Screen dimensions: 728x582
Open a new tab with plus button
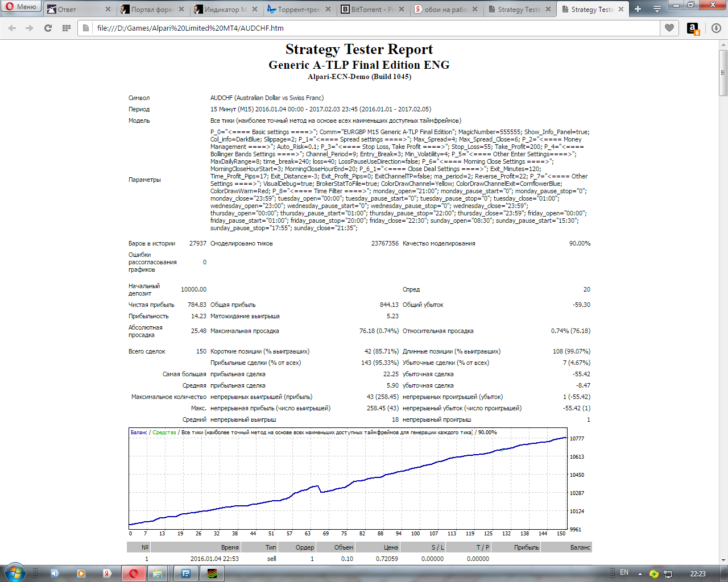tap(638, 9)
